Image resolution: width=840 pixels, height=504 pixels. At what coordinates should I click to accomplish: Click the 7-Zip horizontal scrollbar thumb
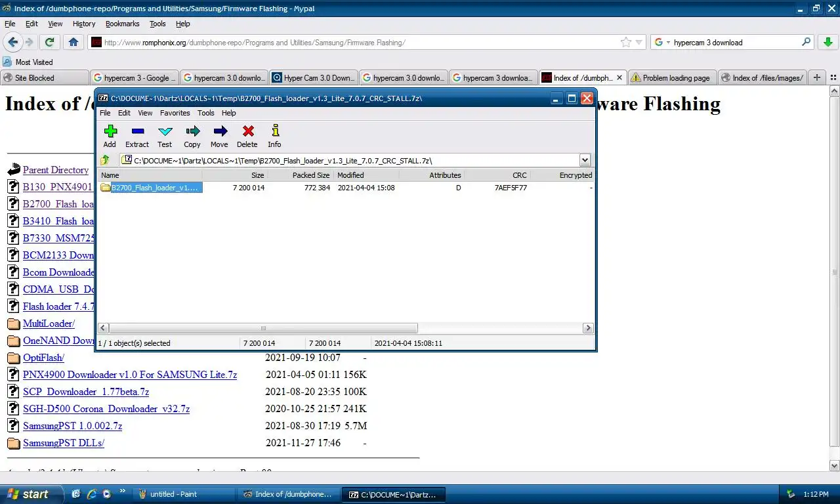(x=263, y=328)
